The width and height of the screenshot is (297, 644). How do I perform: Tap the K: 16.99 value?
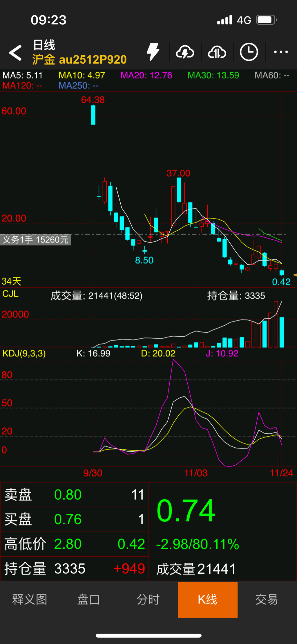pyautogui.click(x=93, y=354)
